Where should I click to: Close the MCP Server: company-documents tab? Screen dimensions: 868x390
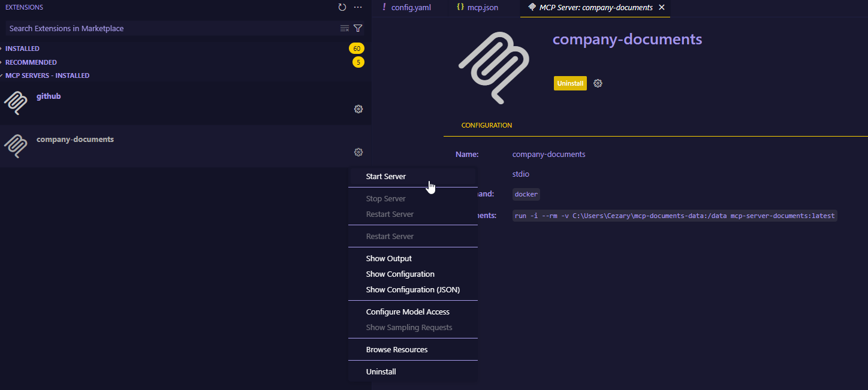pos(662,8)
